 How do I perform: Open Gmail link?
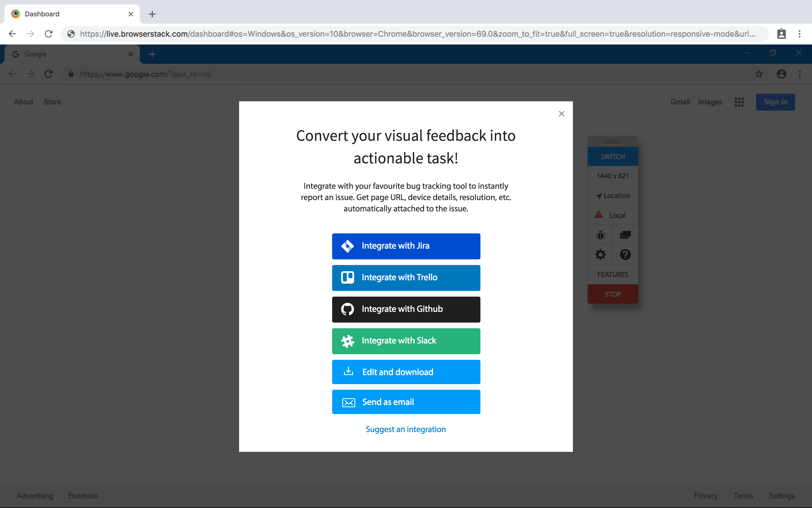680,102
